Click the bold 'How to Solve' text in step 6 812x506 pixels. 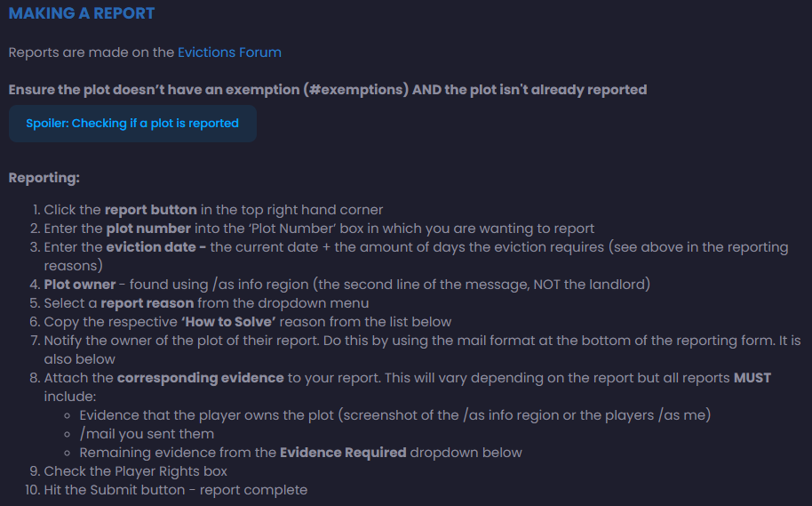(228, 322)
